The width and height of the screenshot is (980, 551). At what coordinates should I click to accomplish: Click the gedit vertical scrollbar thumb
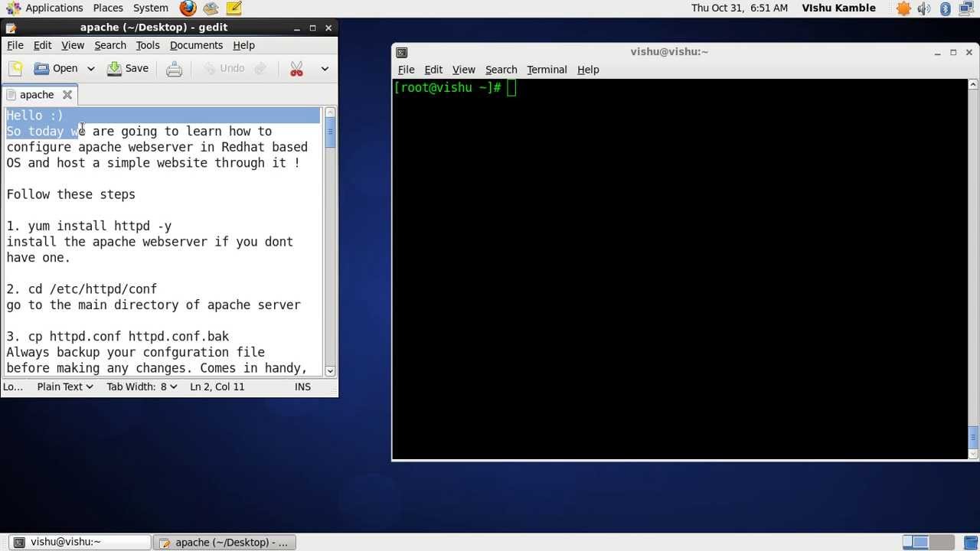(x=330, y=132)
